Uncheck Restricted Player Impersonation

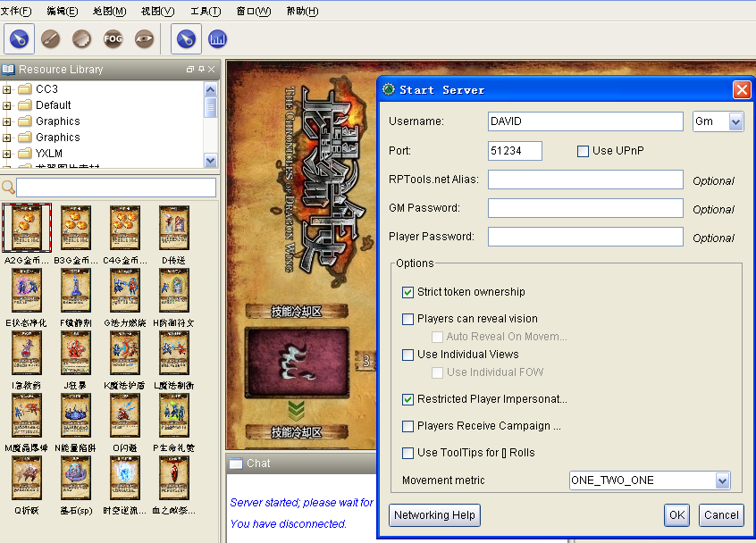click(407, 399)
